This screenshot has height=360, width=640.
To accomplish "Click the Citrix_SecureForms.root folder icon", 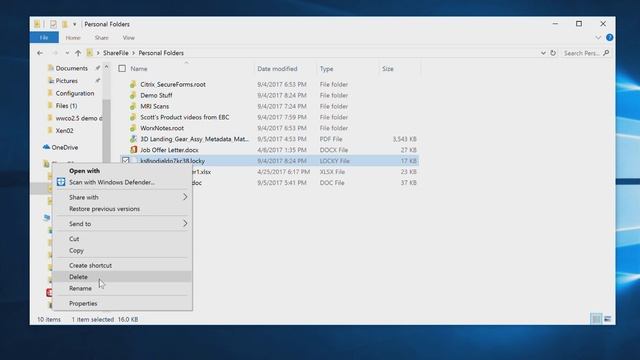I will point(133,84).
